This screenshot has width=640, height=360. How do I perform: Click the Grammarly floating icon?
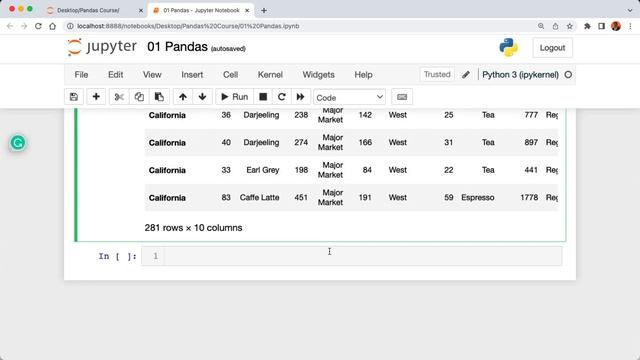[18, 143]
